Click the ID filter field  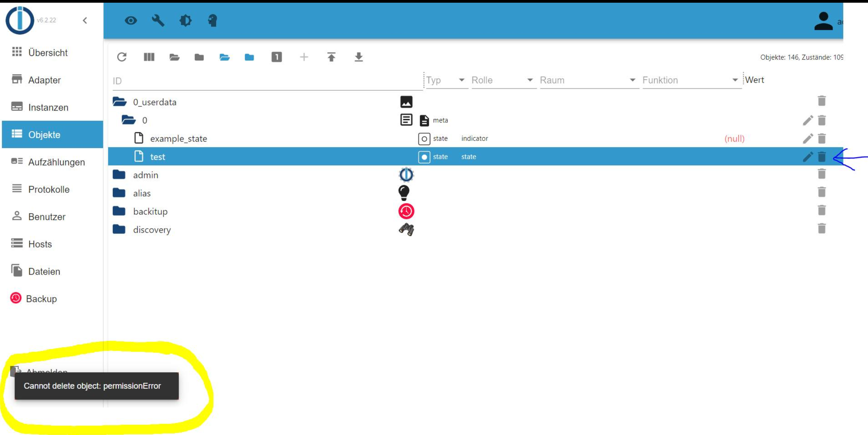click(266, 81)
